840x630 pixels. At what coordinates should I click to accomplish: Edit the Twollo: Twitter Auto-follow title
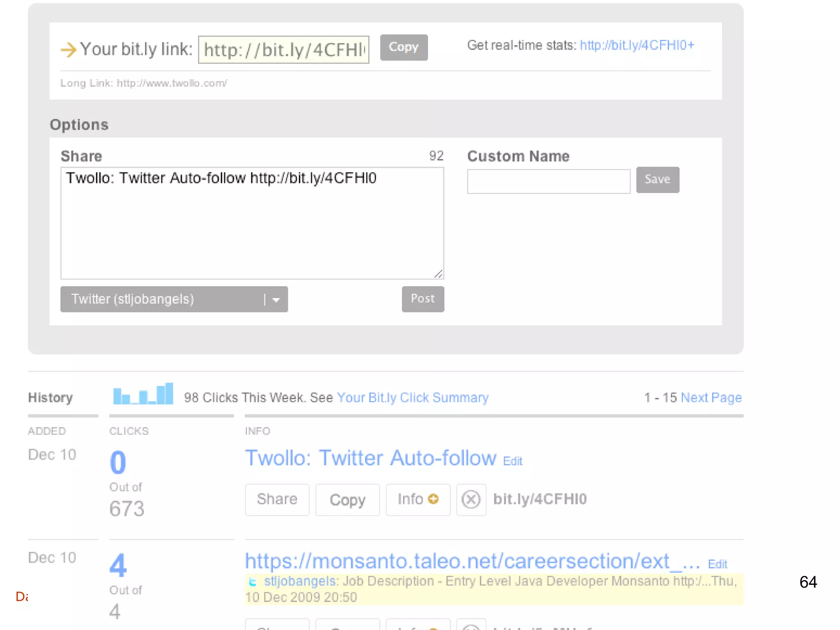point(512,461)
